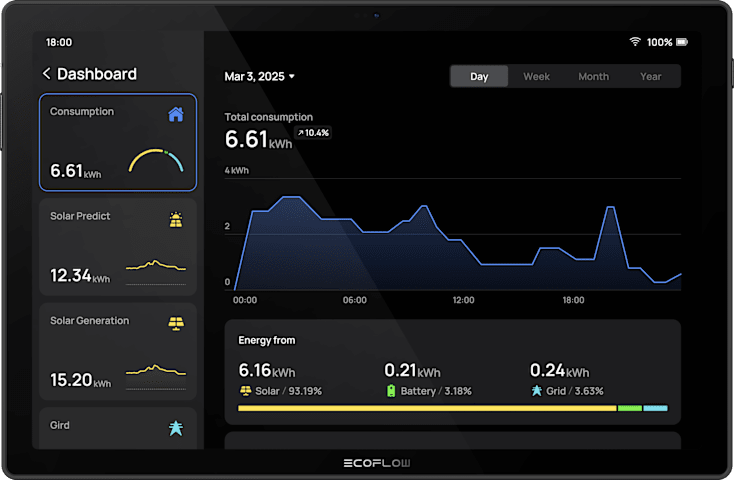734x480 pixels.
Task: Click the house icon on Consumption card
Action: [176, 114]
